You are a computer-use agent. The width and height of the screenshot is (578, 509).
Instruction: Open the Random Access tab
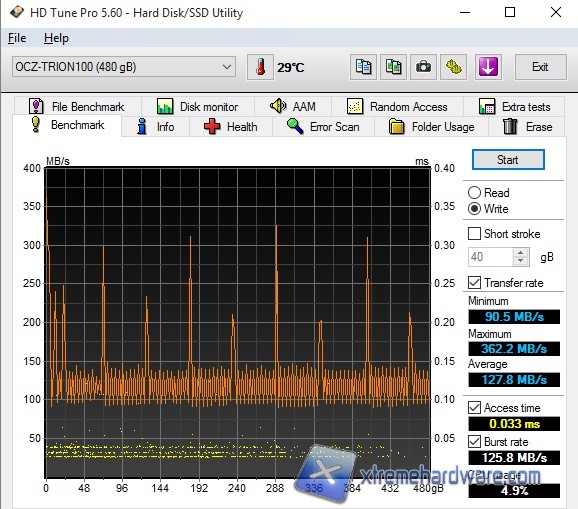click(x=397, y=107)
